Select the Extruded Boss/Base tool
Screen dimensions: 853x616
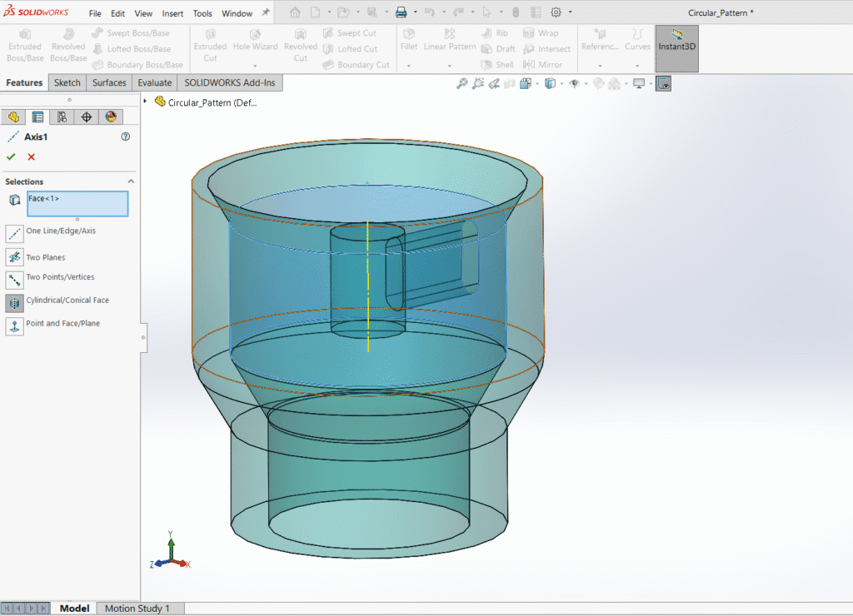click(x=25, y=46)
